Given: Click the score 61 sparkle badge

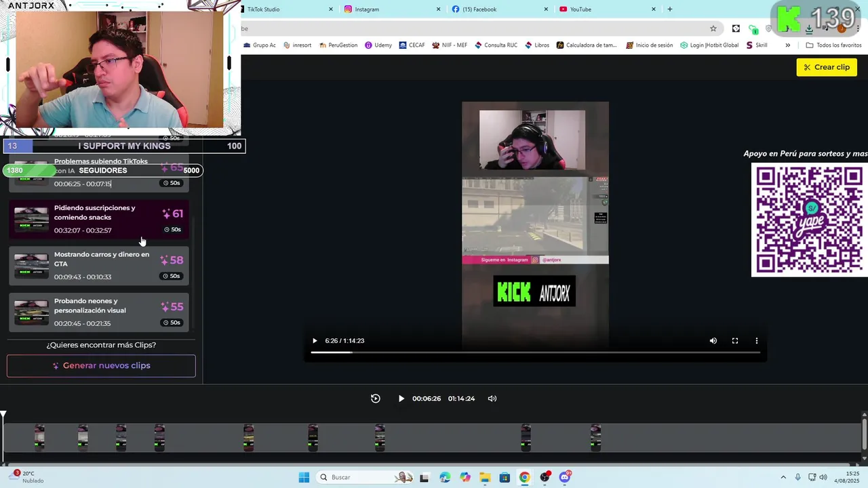Looking at the screenshot, I should tap(173, 213).
